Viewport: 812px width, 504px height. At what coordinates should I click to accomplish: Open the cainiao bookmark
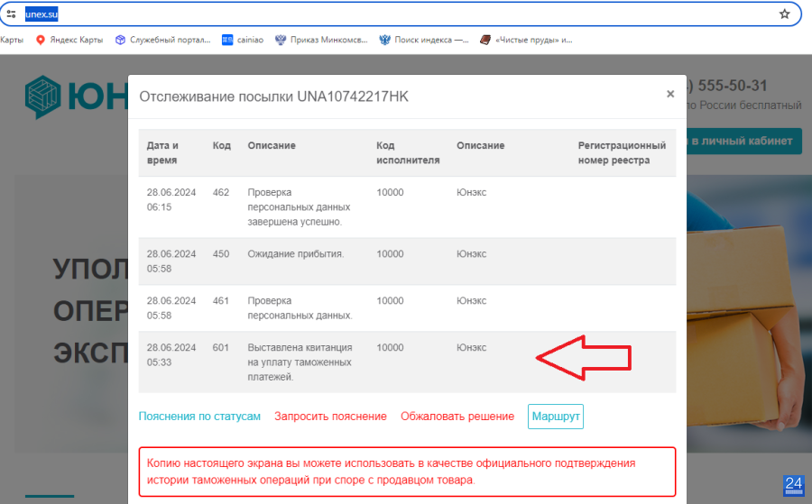243,40
